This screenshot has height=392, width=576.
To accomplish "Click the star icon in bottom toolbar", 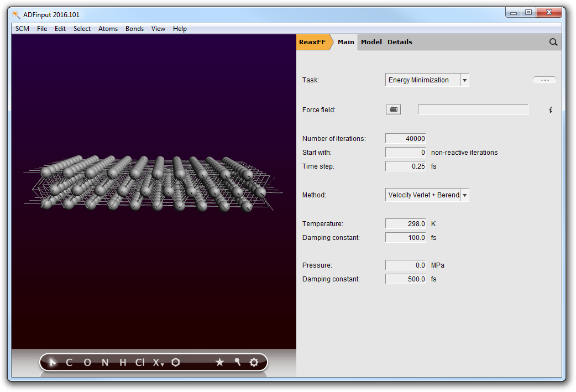I will (219, 362).
